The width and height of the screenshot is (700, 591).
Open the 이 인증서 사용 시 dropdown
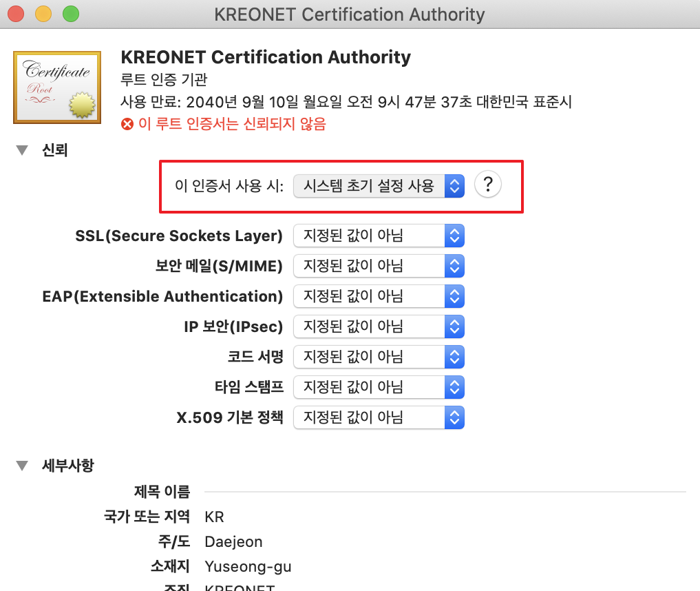(379, 185)
